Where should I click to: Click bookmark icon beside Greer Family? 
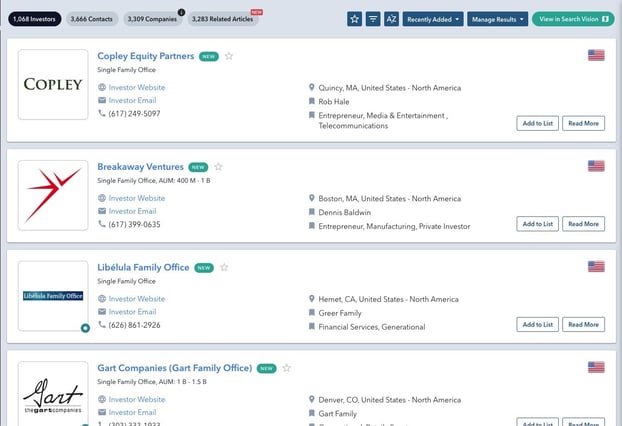click(x=312, y=313)
